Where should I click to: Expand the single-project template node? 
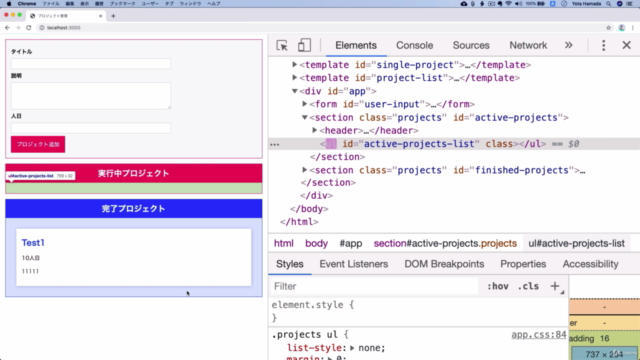pos(294,65)
